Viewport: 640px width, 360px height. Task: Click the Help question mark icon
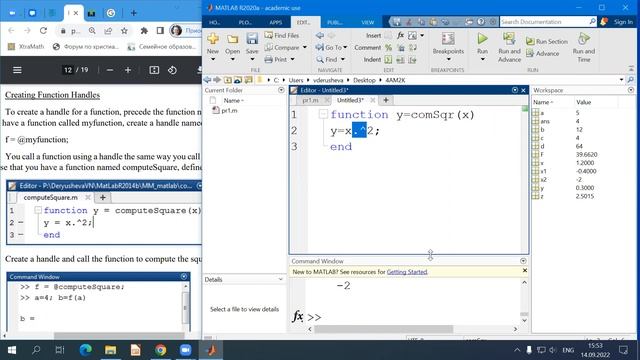[x=481, y=22]
